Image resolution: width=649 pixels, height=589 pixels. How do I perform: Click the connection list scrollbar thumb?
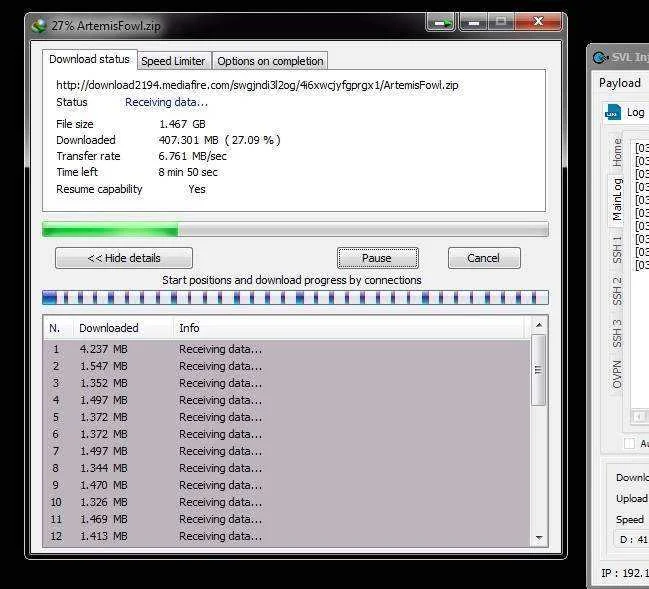(538, 370)
